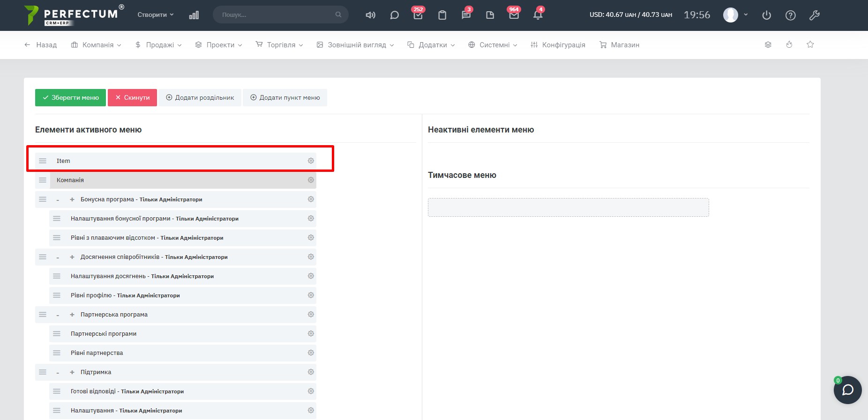Image resolution: width=868 pixels, height=420 pixels.
Task: Click the notifications bell icon
Action: [x=538, y=15]
